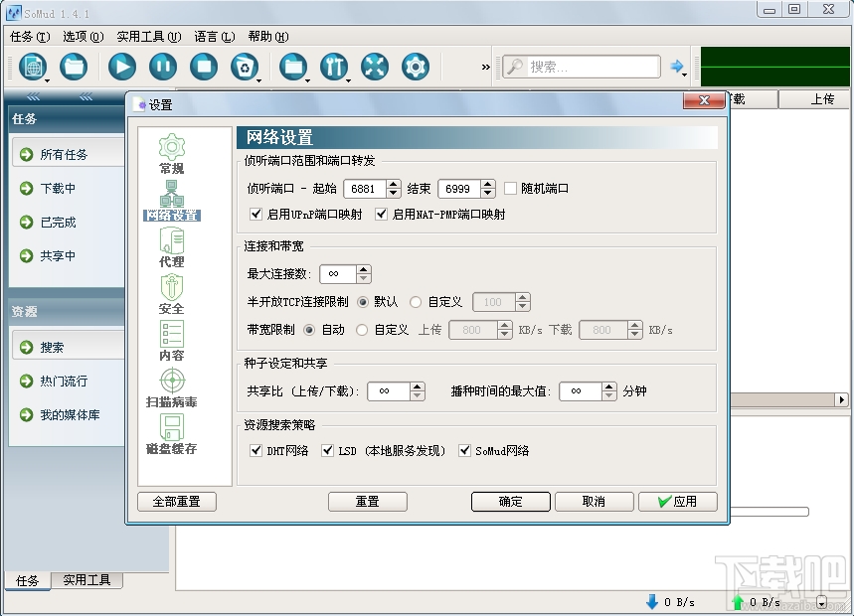854x616 pixels.
Task: Expand the toolbar overflow chevron
Action: [x=486, y=67]
